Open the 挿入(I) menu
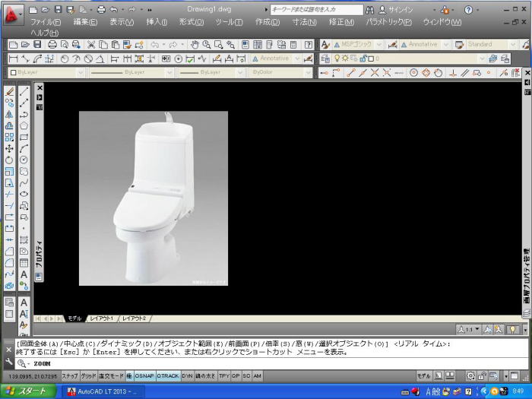 (x=157, y=22)
